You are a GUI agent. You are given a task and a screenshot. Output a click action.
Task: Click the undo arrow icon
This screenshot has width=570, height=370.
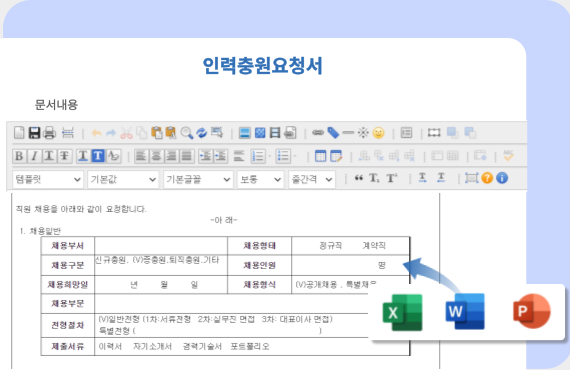click(x=96, y=133)
